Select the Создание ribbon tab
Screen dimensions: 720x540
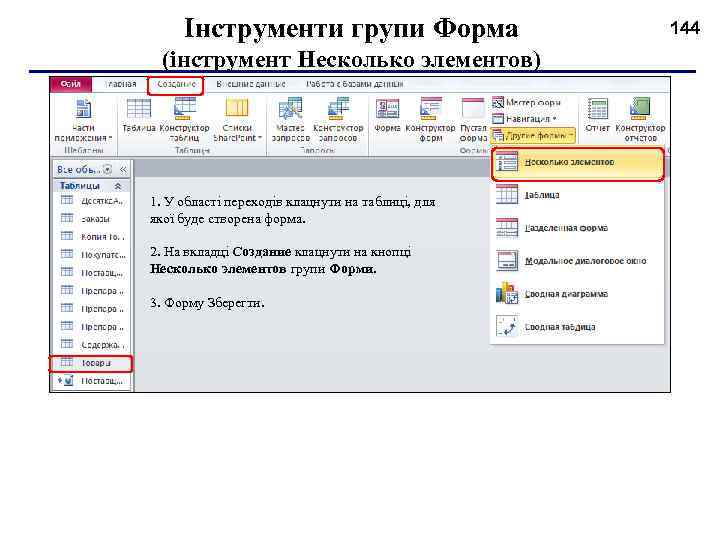176,84
